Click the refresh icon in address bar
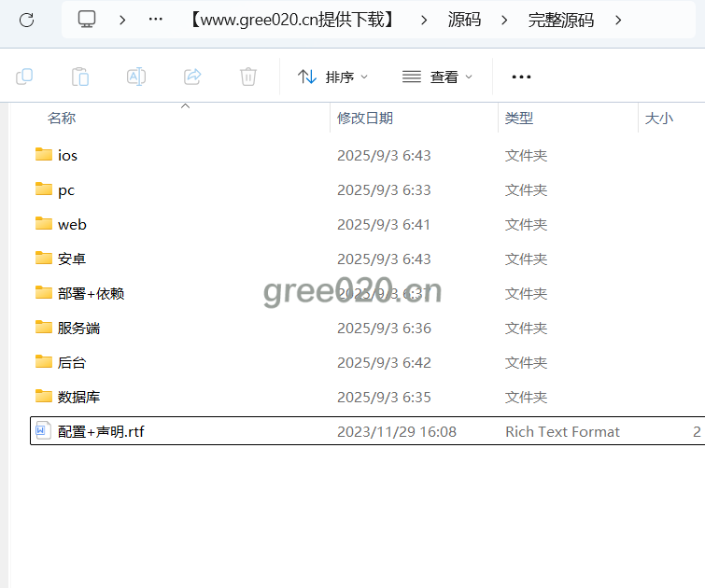Image resolution: width=705 pixels, height=588 pixels. 26,20
